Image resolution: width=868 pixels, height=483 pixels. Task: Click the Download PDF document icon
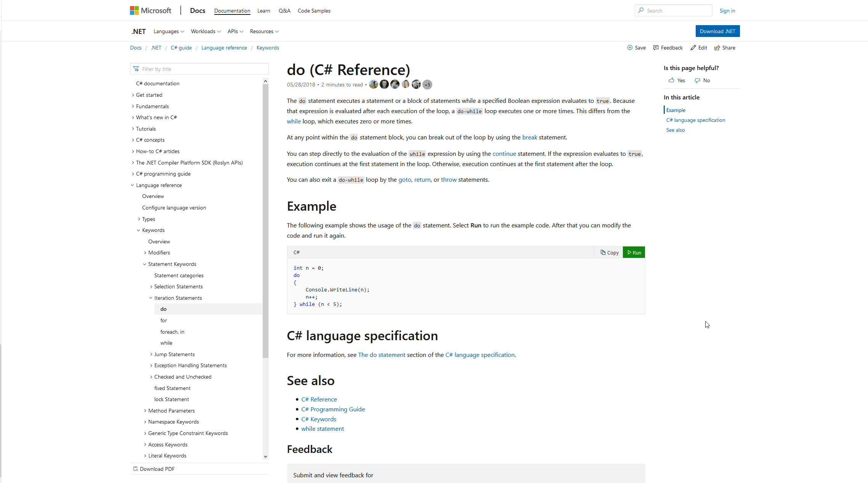[x=135, y=469]
